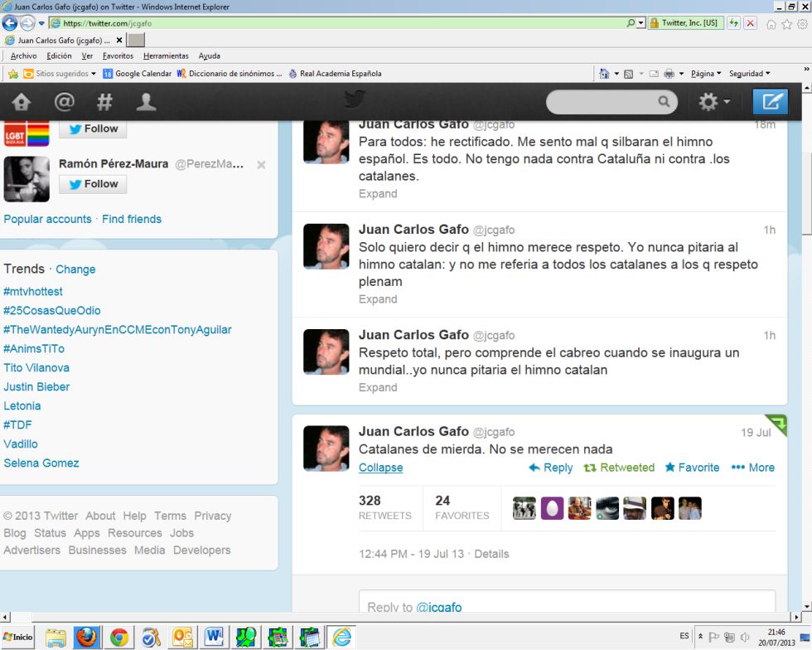Open Outlook from the taskbar
812x650 pixels.
point(182,637)
